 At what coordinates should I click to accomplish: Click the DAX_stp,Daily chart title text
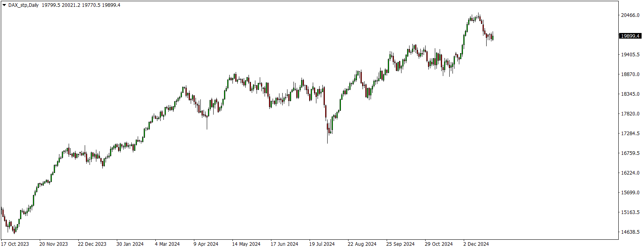[x=23, y=5]
